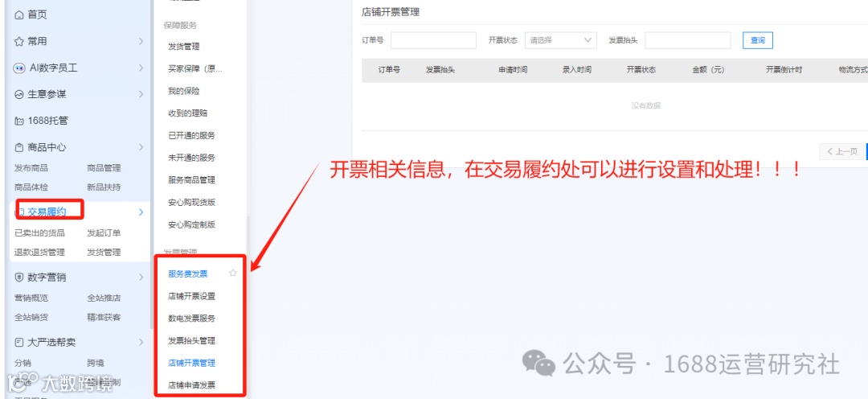This screenshot has width=868, height=399.
Task: Open the AI数字员工 robot icon
Action: click(x=19, y=68)
